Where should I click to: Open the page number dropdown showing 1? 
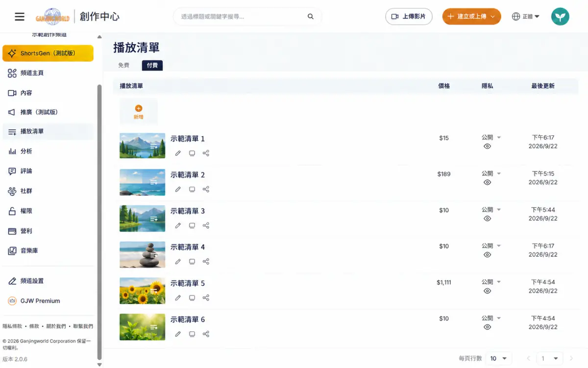[551, 358]
